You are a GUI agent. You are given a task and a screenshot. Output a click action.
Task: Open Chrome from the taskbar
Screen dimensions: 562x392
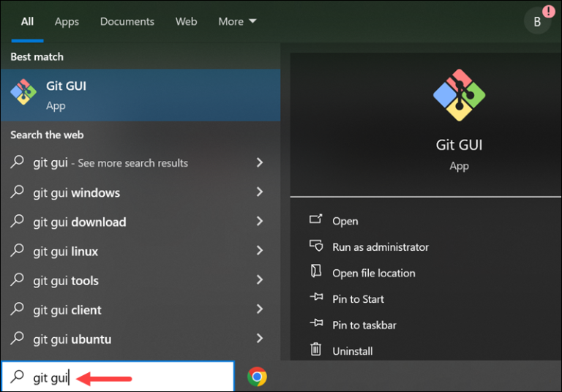257,377
